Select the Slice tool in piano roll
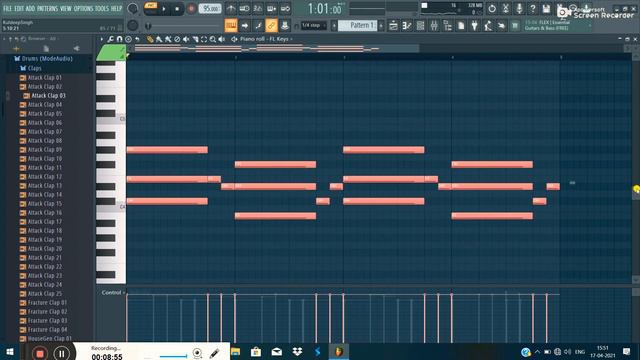This screenshot has height=360, width=640. pos(195,39)
